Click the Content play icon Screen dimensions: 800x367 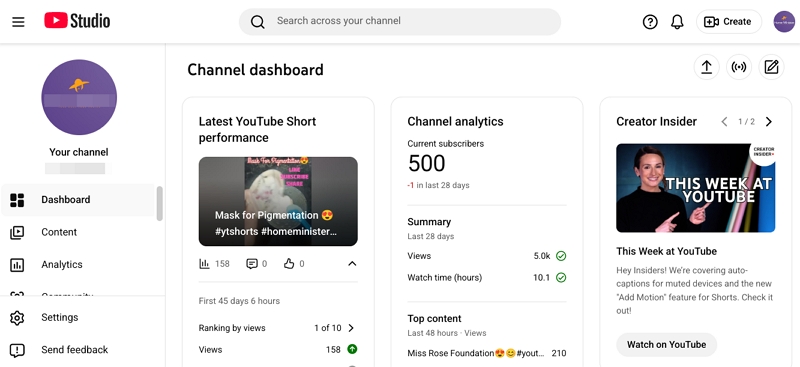click(17, 233)
